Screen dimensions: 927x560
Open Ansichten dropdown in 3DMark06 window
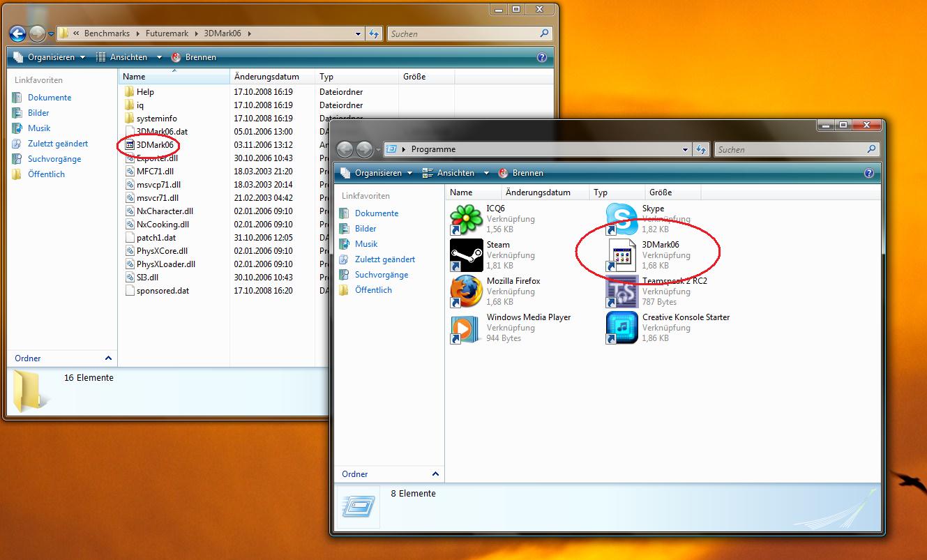pyautogui.click(x=160, y=57)
